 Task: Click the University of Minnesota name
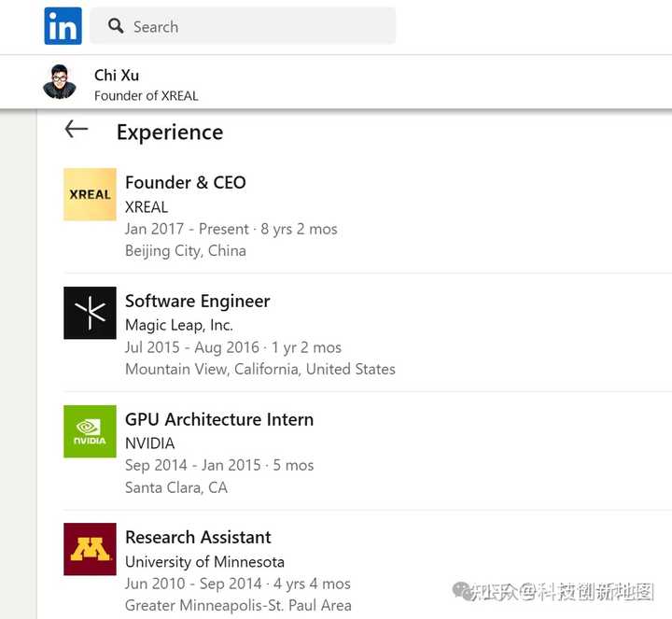pos(204,562)
